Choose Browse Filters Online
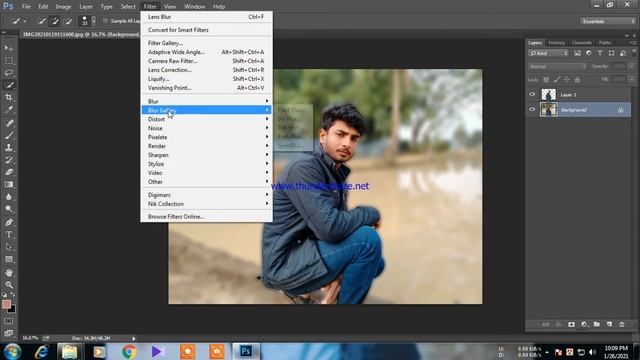 click(207, 217)
